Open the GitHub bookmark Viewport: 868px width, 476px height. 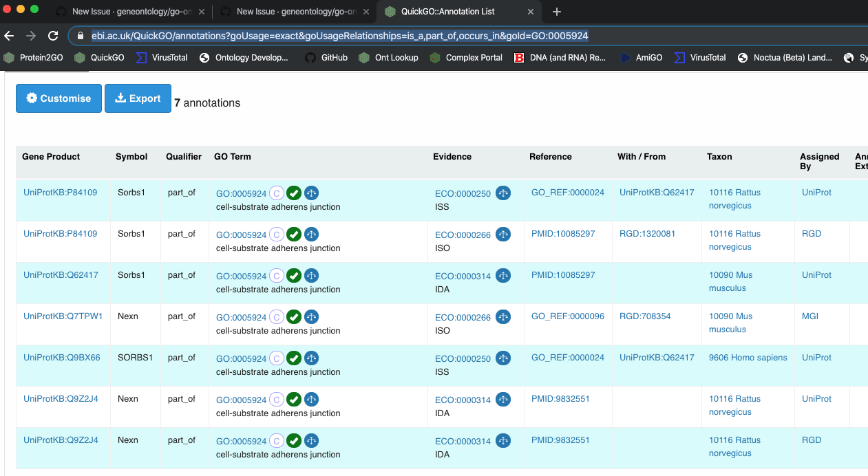(326, 58)
